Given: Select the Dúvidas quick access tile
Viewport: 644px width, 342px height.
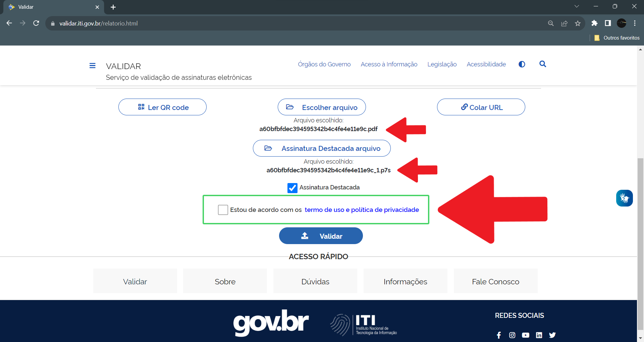Looking at the screenshot, I should (x=315, y=281).
